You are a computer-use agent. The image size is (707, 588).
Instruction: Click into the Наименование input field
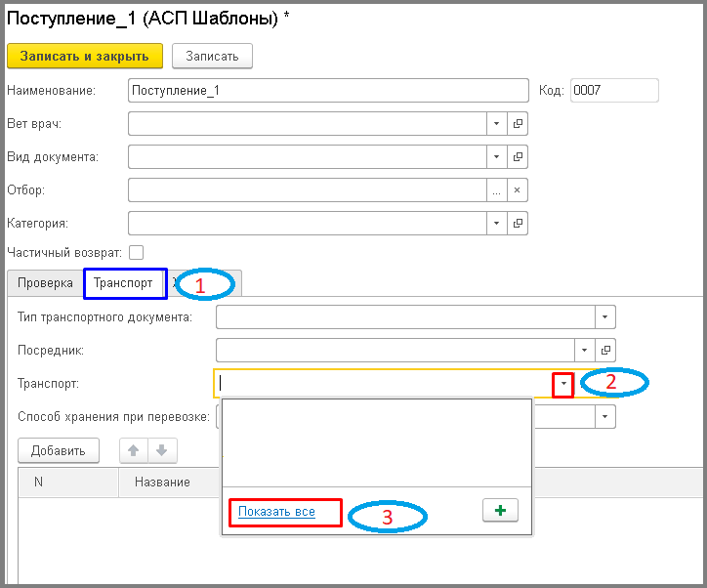[x=328, y=90]
